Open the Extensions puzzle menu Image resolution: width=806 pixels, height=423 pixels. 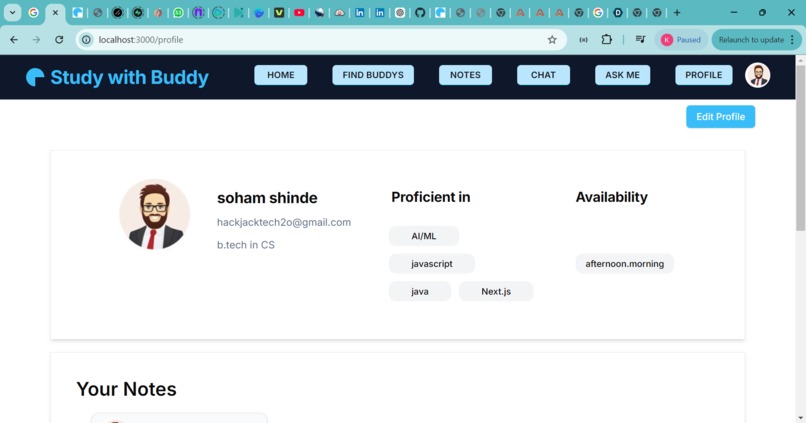[x=607, y=40]
